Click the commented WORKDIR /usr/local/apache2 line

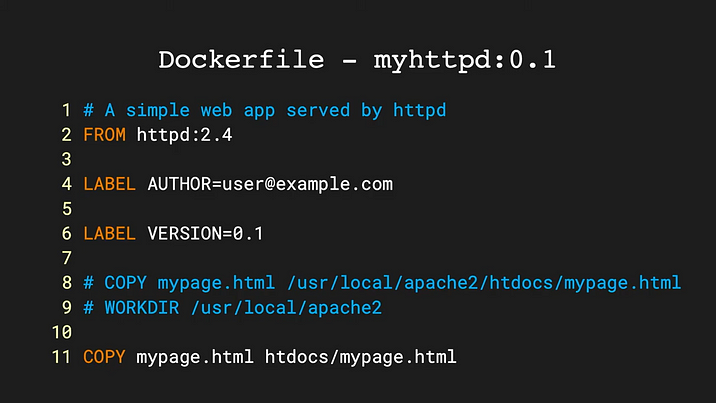232,307
